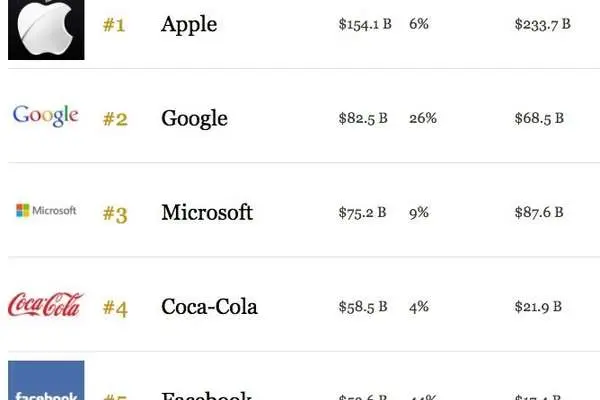Screen dimensions: 600x400
Task: Click Google's $82.5 B brand value
Action: pos(363,118)
